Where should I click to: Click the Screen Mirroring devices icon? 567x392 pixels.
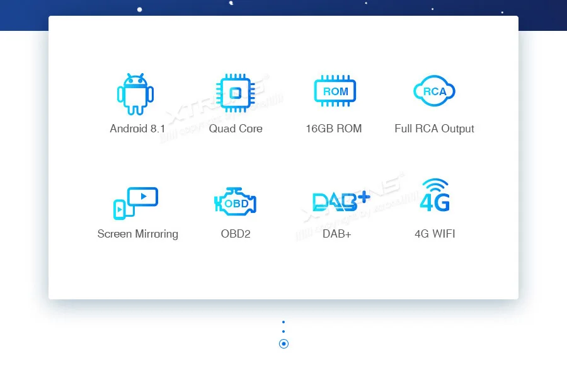[x=135, y=203]
